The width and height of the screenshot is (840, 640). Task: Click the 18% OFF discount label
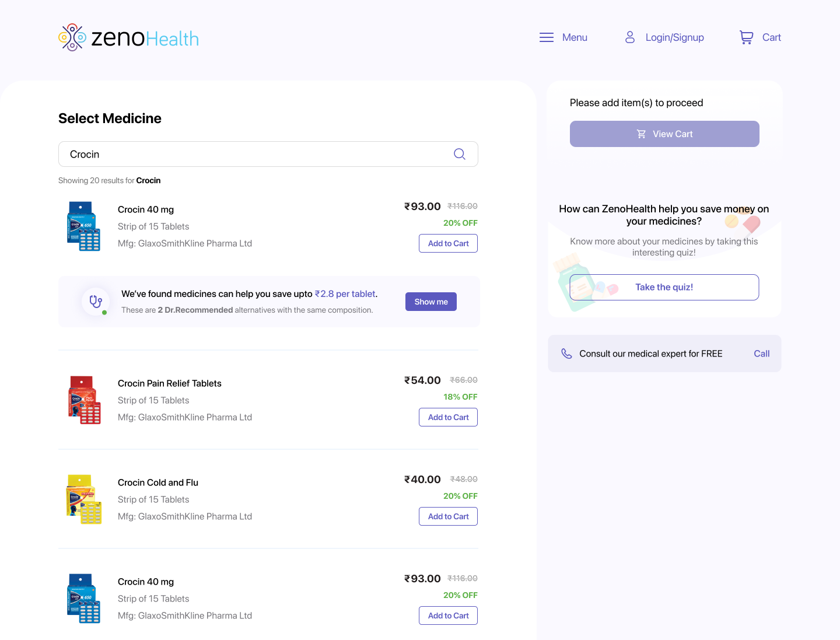(460, 397)
